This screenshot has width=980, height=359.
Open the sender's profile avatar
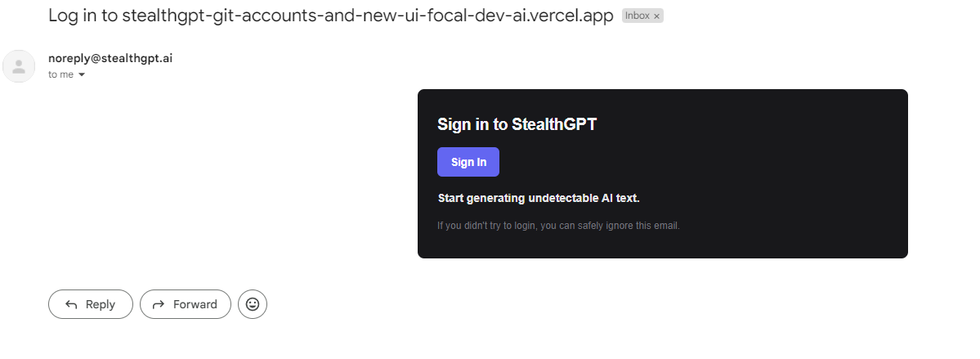19,66
